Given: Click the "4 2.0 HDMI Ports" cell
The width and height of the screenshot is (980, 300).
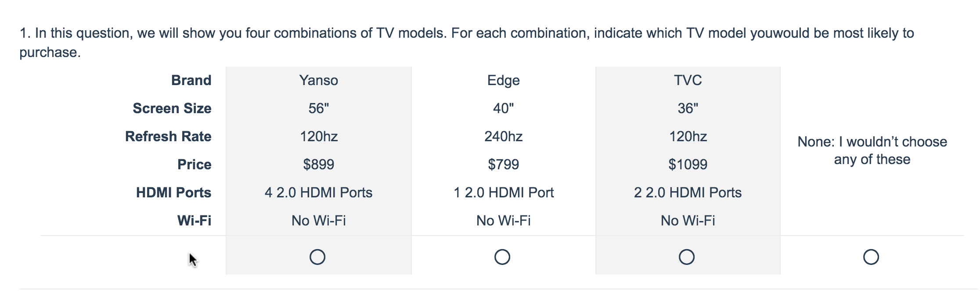Looking at the screenshot, I should (318, 193).
